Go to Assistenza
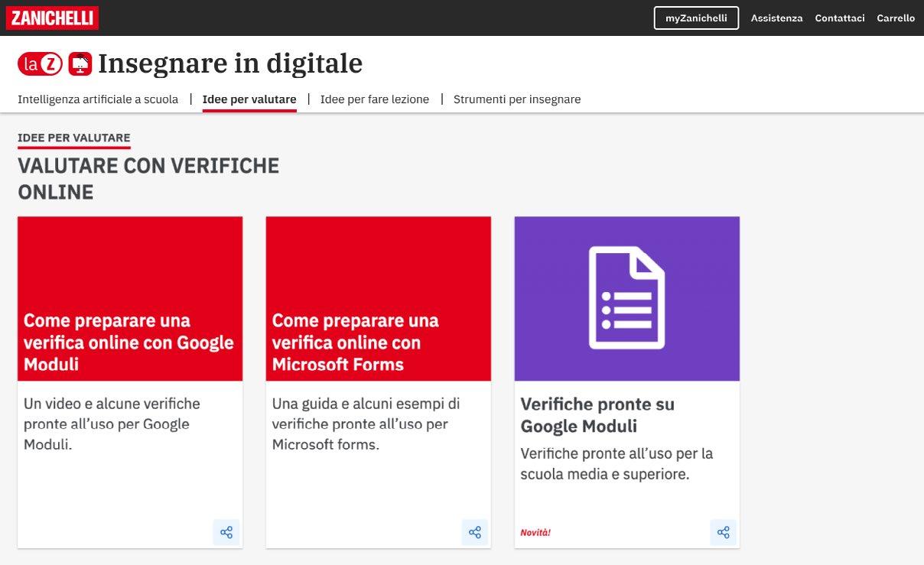Image resolution: width=924 pixels, height=565 pixels. click(x=776, y=18)
